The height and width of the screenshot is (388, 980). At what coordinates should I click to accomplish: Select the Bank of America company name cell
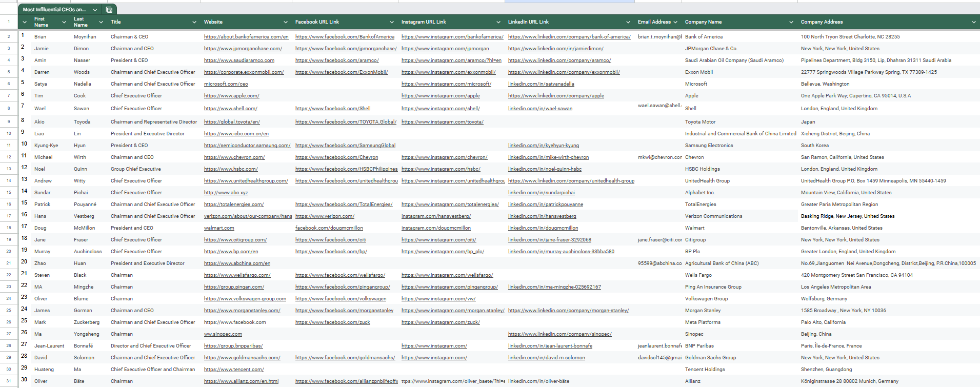(739, 37)
